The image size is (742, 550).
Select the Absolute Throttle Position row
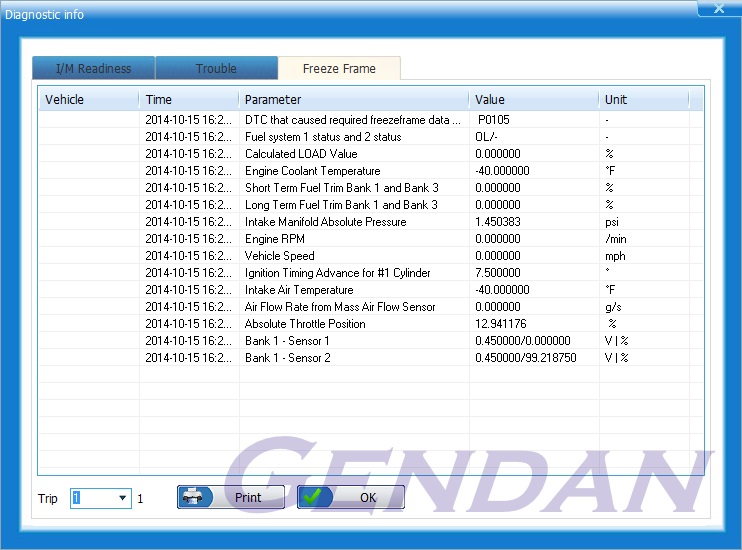coord(305,324)
